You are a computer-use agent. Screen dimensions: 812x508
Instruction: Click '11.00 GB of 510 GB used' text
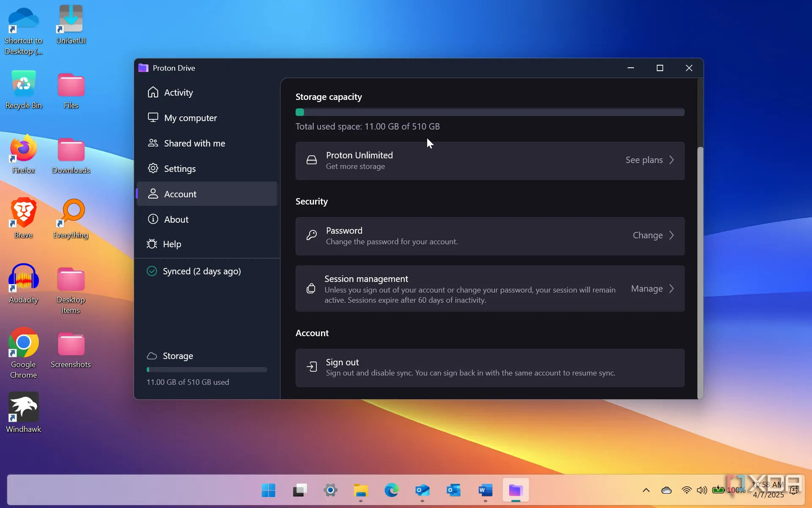[188, 382]
